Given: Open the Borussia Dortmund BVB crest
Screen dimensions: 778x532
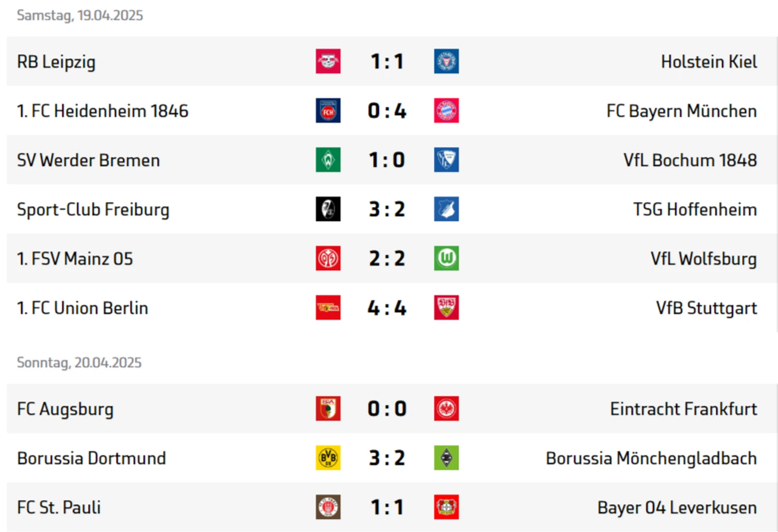Looking at the screenshot, I should (328, 458).
